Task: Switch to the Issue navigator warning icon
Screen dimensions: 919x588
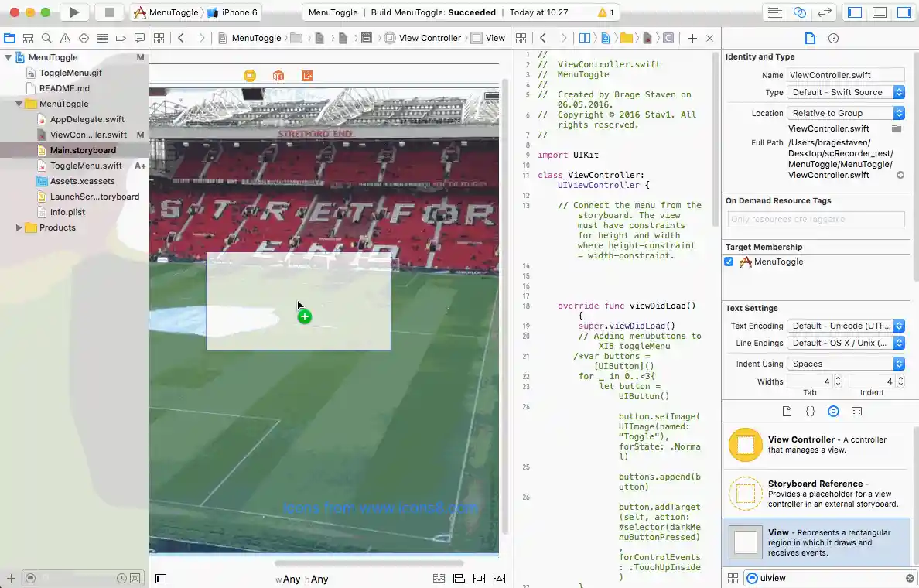Action: click(x=65, y=38)
